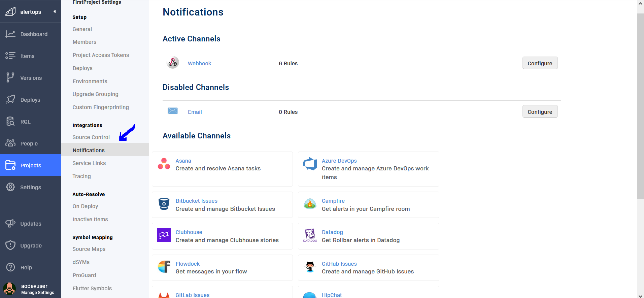Open the People group icon
The image size is (644, 298).
[x=10, y=143]
